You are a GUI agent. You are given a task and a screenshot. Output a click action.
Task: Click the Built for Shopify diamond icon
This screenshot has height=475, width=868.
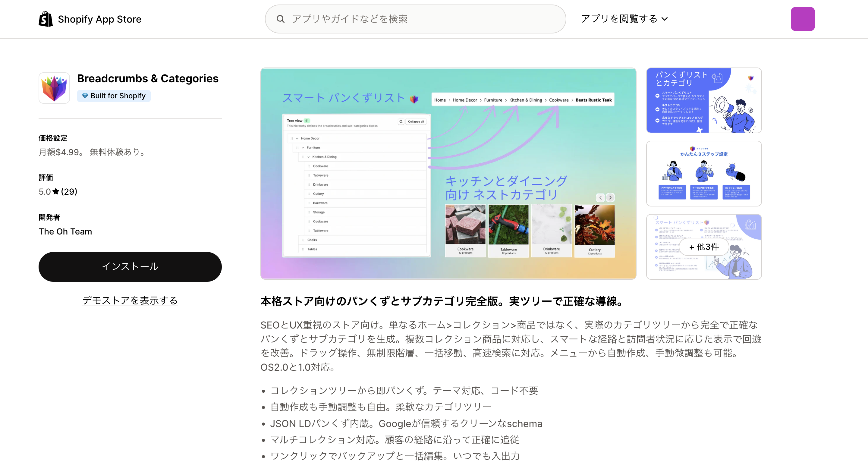pyautogui.click(x=85, y=96)
